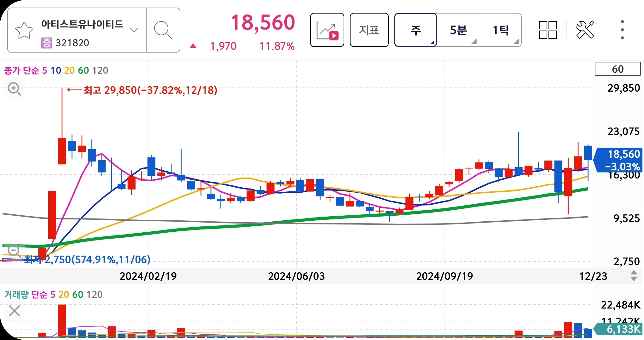Zoom in chart with plus magnifier
644x340 pixels.
tap(14, 89)
